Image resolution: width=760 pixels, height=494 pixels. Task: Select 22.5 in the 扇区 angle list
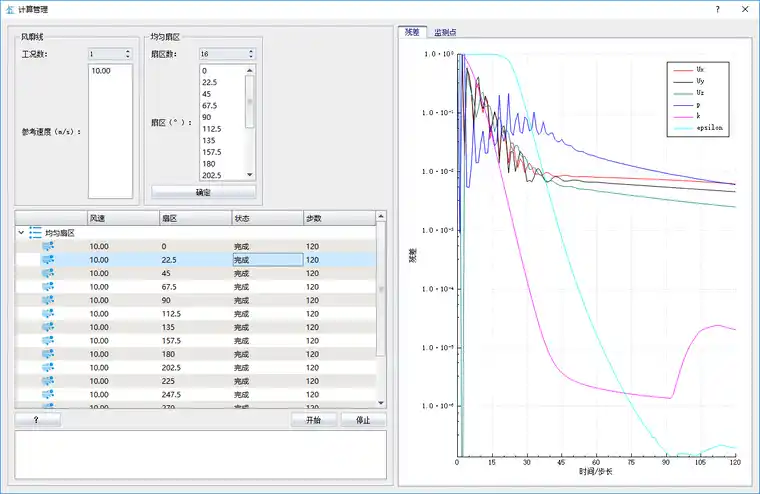tap(209, 82)
